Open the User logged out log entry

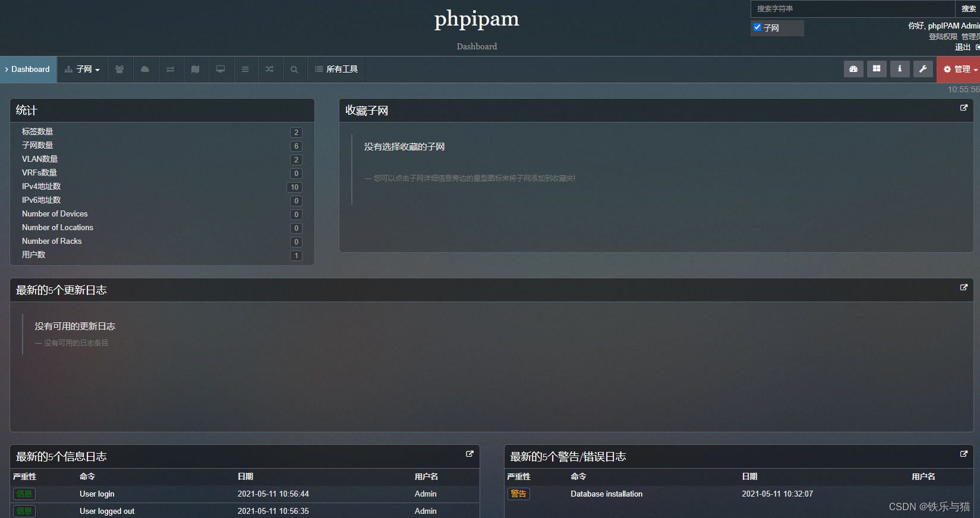click(107, 511)
